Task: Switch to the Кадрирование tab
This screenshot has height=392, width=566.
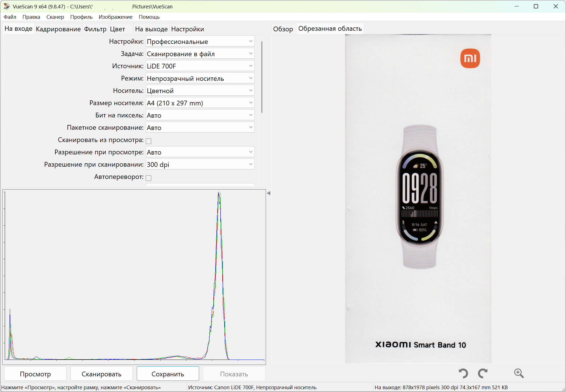Action: click(x=58, y=29)
